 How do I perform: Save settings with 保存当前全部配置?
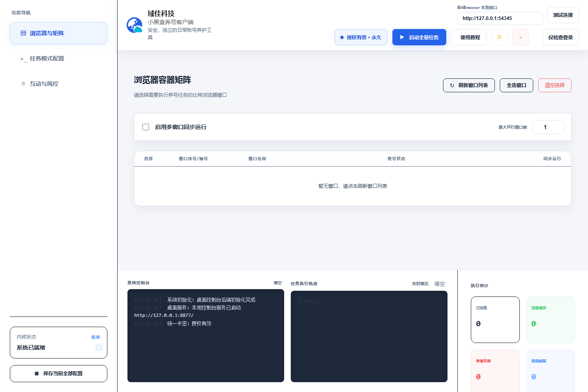click(58, 374)
